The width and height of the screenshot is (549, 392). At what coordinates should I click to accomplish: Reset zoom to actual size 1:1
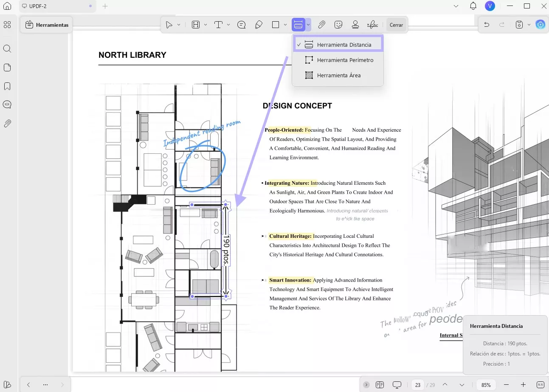click(541, 385)
